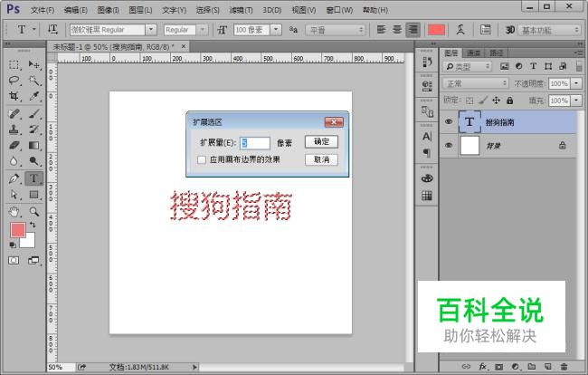Select the Lasso tool
This screenshot has height=375, width=588.
tap(14, 81)
